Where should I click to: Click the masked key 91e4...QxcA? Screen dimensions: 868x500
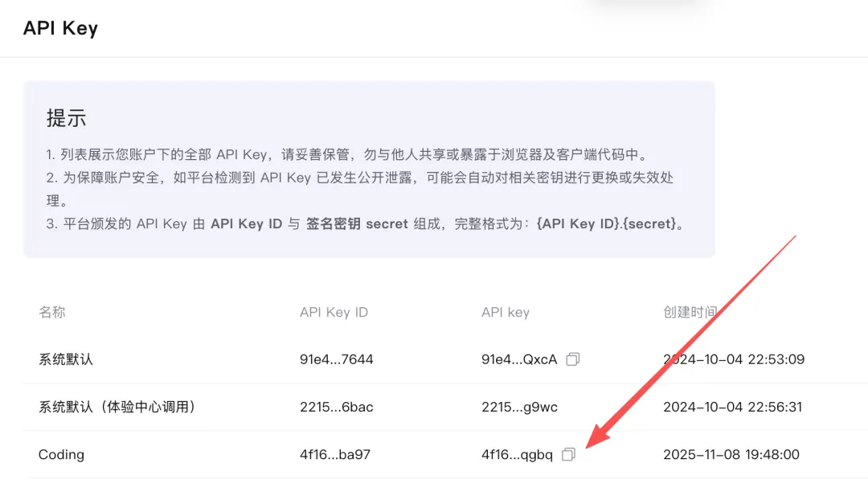coord(518,359)
